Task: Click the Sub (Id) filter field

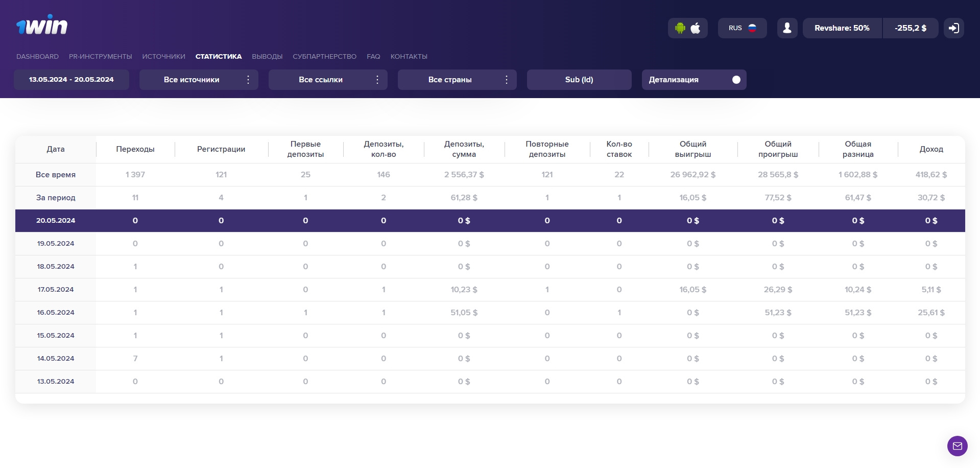Action: pyautogui.click(x=579, y=80)
